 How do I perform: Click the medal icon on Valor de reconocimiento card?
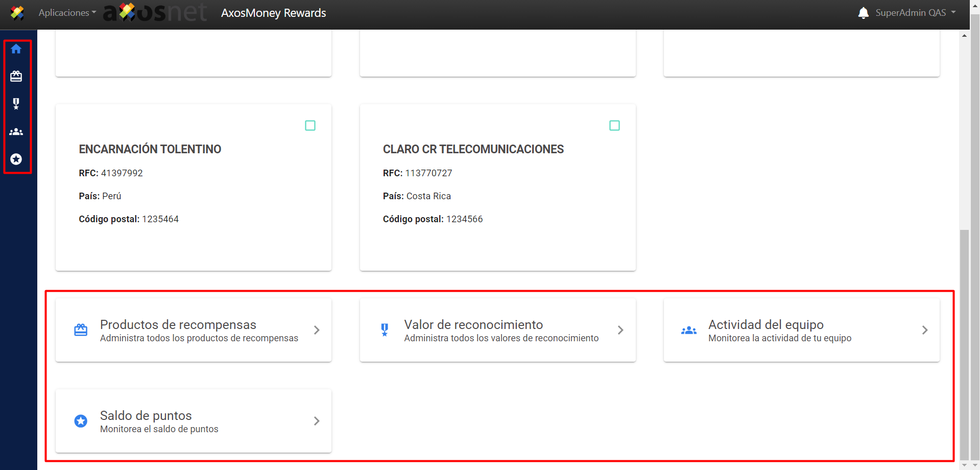[x=385, y=330]
